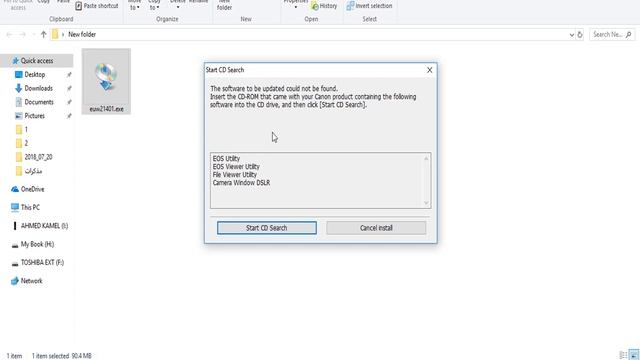Click the pin icon beside Desktop

pyautogui.click(x=69, y=75)
